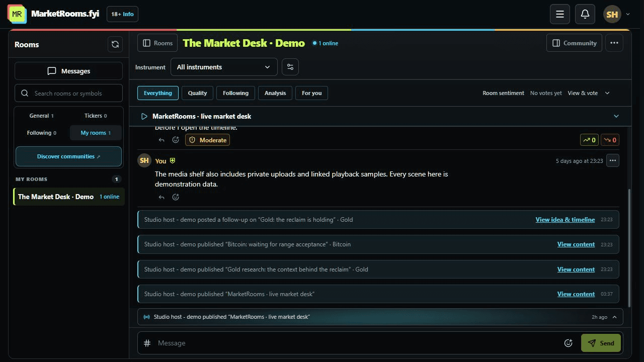Open the emoji picker in message box
The image size is (644, 362).
(x=569, y=343)
